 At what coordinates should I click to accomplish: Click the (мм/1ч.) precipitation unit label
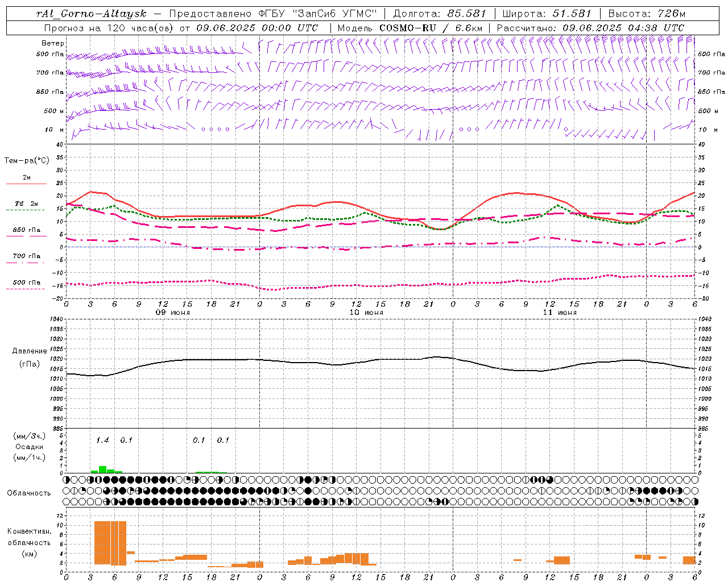(x=30, y=458)
